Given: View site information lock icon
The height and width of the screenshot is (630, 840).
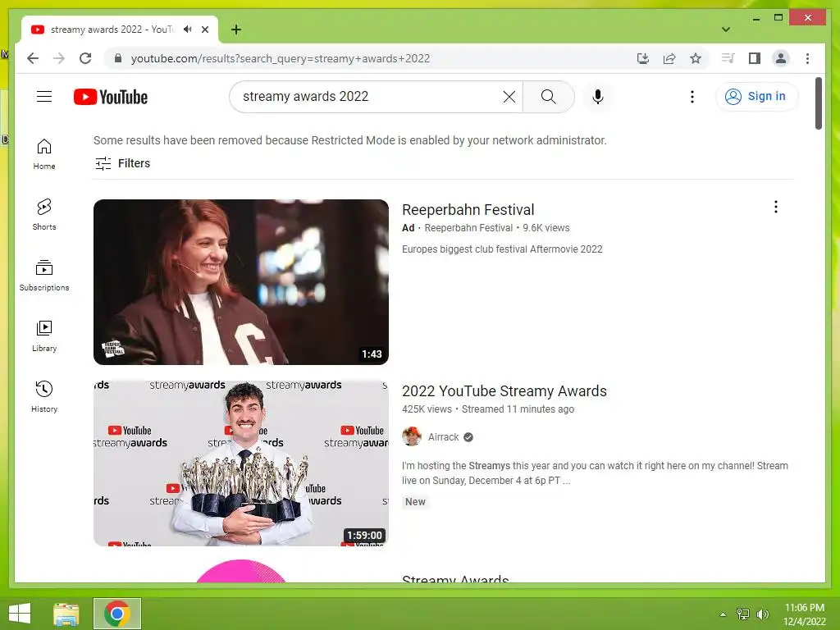Looking at the screenshot, I should click(118, 58).
